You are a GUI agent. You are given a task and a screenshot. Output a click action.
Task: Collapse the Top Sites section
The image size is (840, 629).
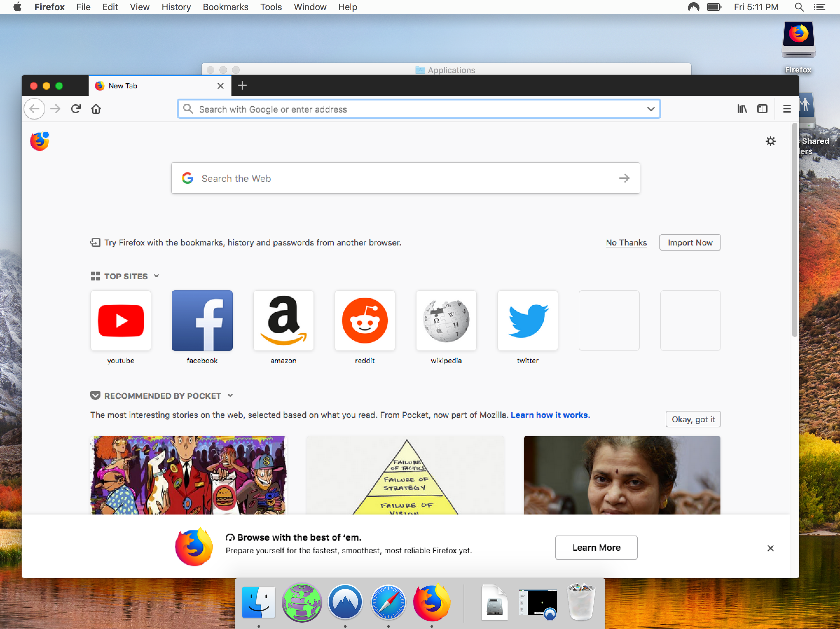156,276
